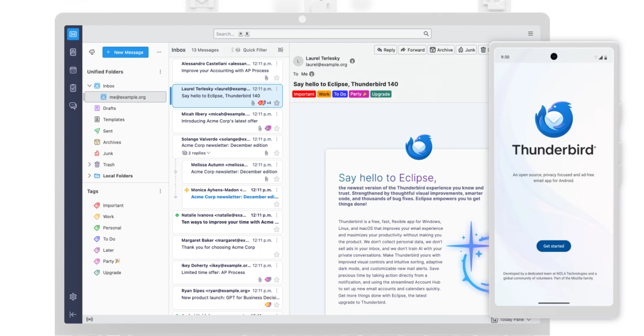Compose with the New Message button

(x=126, y=52)
